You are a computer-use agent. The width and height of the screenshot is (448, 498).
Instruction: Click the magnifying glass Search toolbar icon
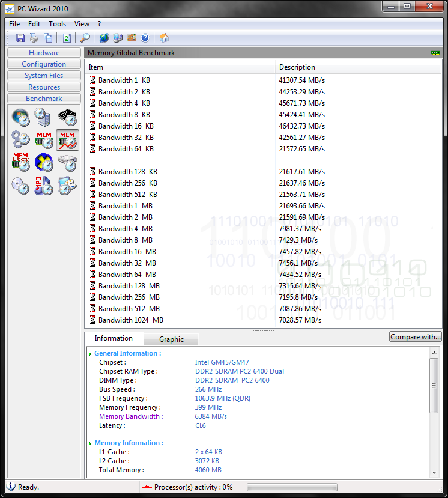(x=85, y=38)
